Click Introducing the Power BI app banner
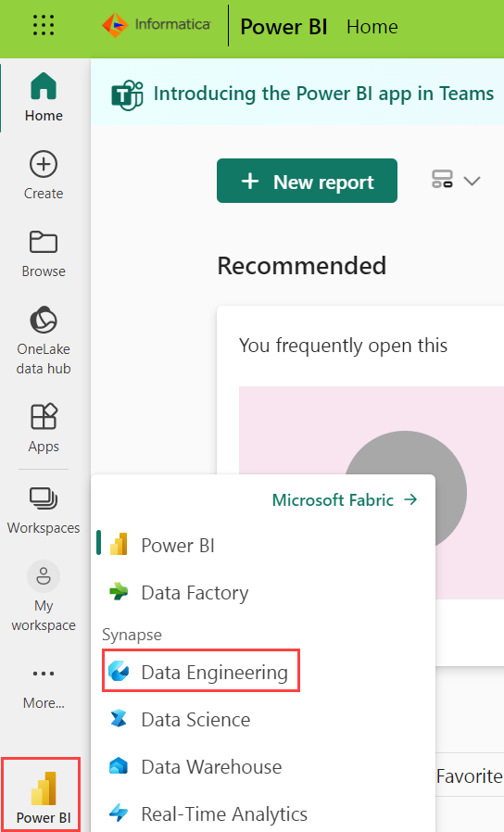Image resolution: width=504 pixels, height=832 pixels. [x=323, y=94]
